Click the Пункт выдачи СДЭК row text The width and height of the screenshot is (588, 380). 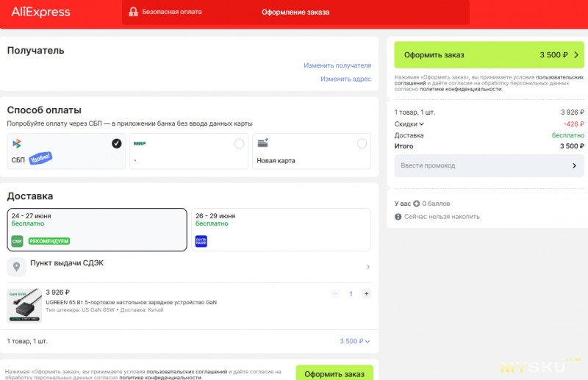point(67,263)
